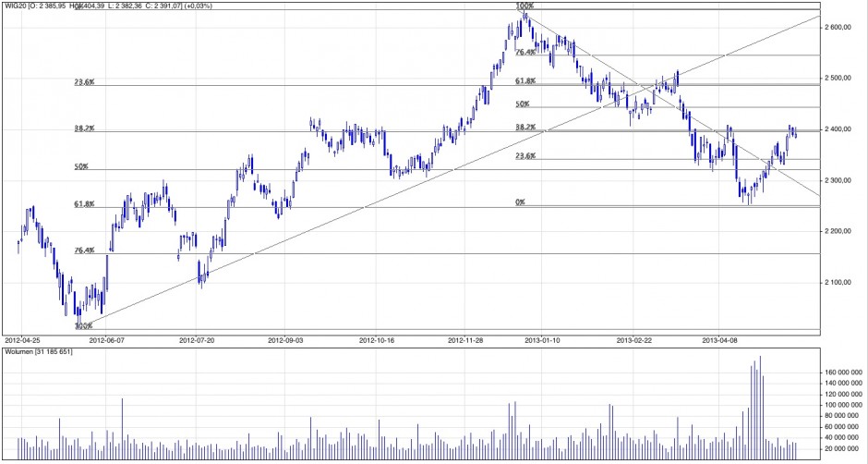Select the 2012-06-07 date on time axis
The image size is (868, 464).
pyautogui.click(x=107, y=340)
